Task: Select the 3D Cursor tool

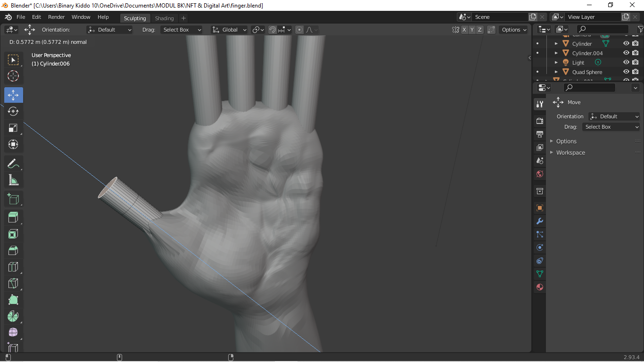Action: [13, 76]
